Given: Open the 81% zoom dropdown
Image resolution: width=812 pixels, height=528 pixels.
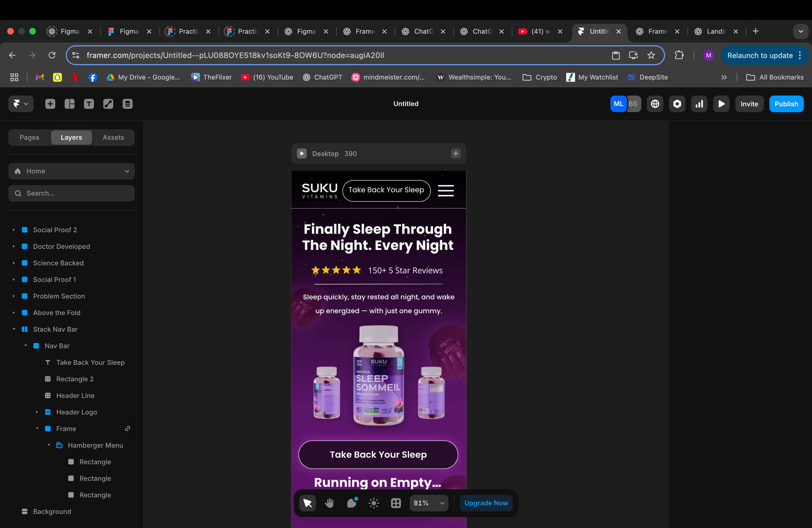Looking at the screenshot, I should click(x=429, y=503).
